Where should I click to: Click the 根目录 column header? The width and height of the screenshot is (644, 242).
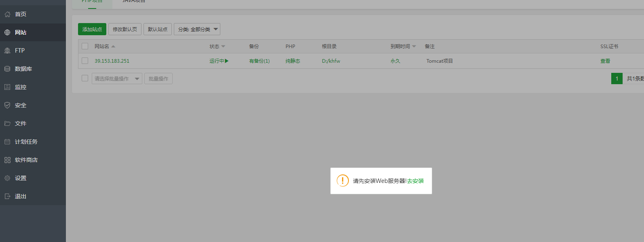click(x=329, y=47)
